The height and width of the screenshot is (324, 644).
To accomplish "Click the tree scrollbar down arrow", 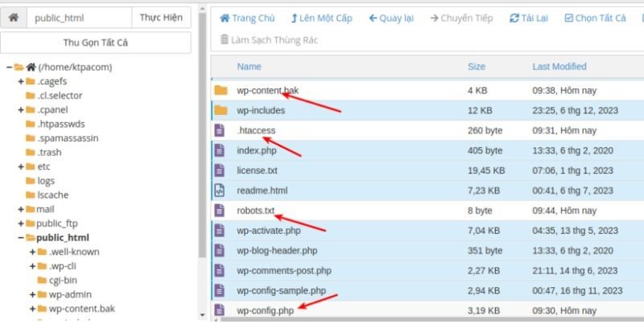I will pyautogui.click(x=203, y=315).
